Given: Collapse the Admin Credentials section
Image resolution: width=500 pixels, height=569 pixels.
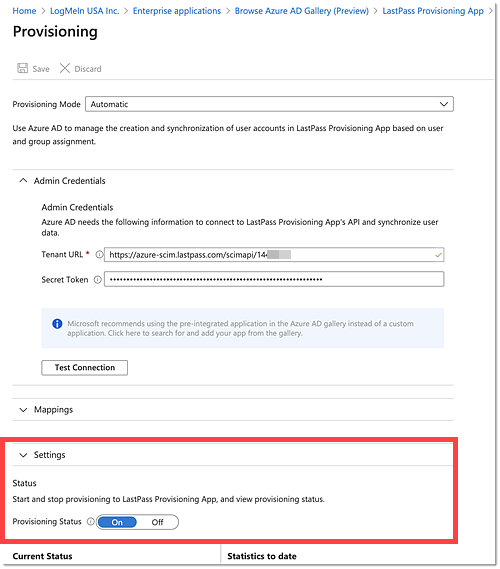Looking at the screenshot, I should pos(23,180).
